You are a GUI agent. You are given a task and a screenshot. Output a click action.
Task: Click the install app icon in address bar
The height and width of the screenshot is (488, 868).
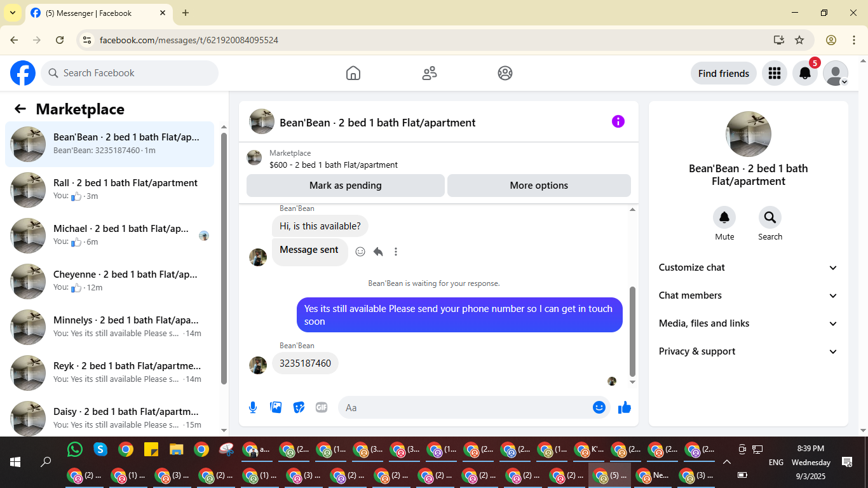coord(779,40)
